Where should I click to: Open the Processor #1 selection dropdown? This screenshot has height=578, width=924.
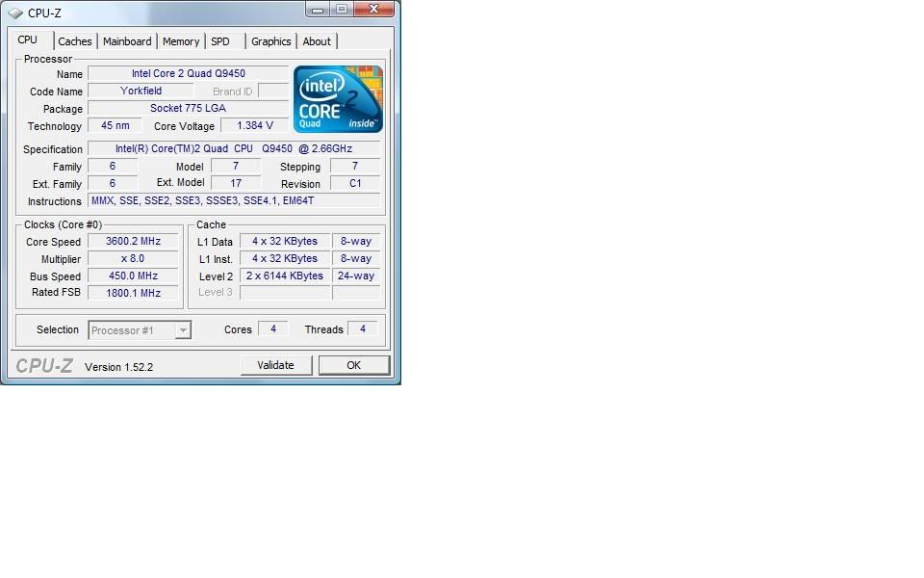click(x=140, y=330)
